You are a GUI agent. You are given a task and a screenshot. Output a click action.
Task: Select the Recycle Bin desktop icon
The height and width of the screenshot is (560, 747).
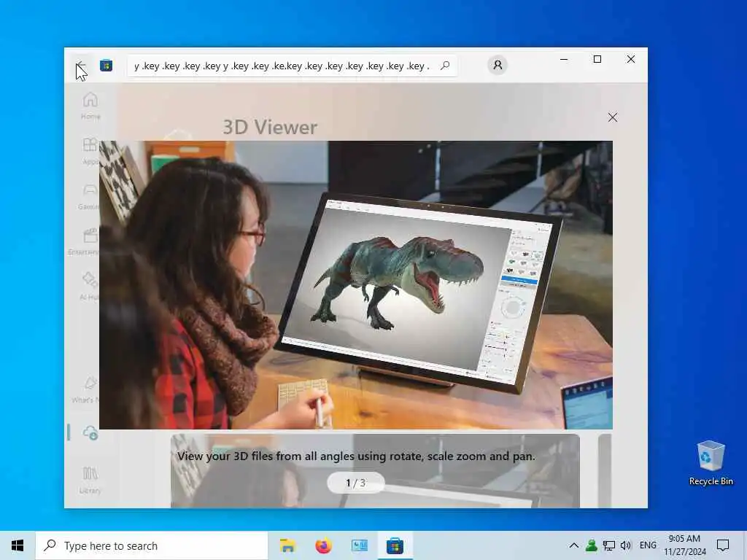coord(711,463)
